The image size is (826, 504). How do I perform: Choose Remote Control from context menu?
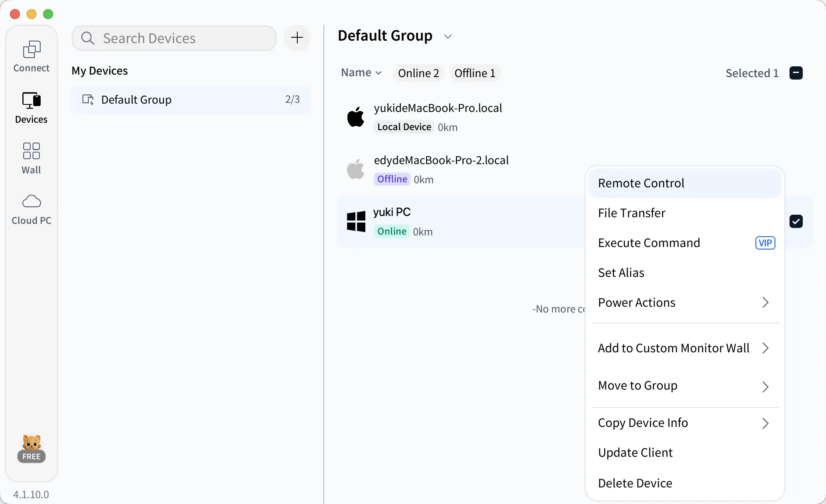tap(685, 183)
